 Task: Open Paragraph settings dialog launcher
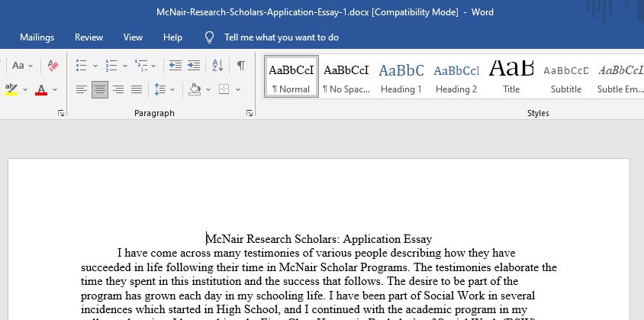click(x=250, y=113)
